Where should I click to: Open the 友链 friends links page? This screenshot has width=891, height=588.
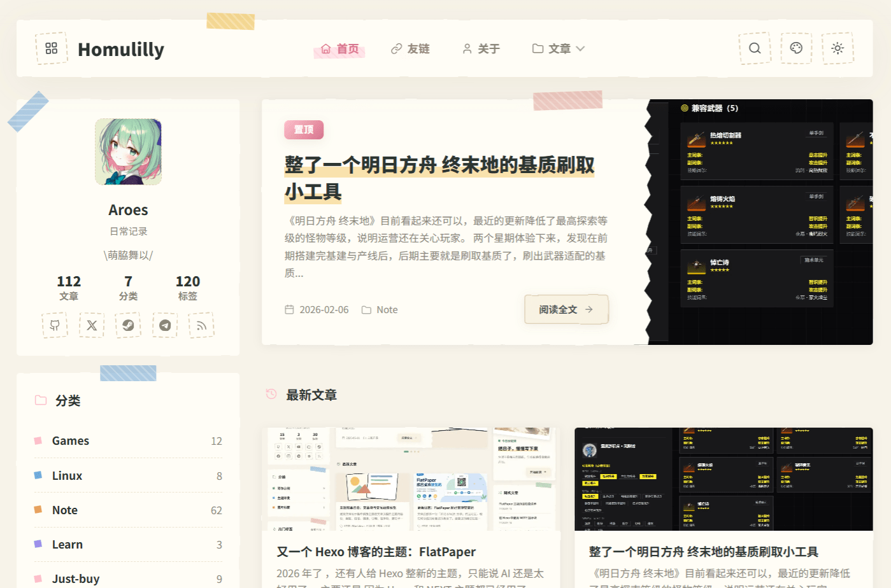(x=410, y=49)
